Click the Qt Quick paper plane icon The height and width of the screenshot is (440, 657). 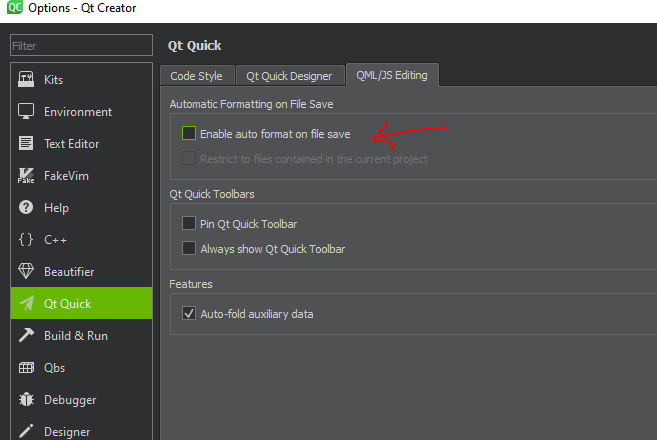27,304
